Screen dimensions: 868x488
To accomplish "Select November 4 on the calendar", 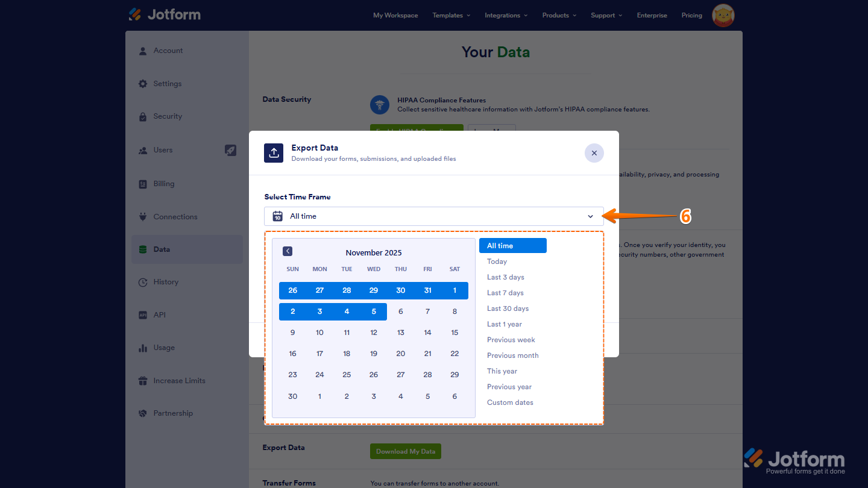I will (347, 311).
